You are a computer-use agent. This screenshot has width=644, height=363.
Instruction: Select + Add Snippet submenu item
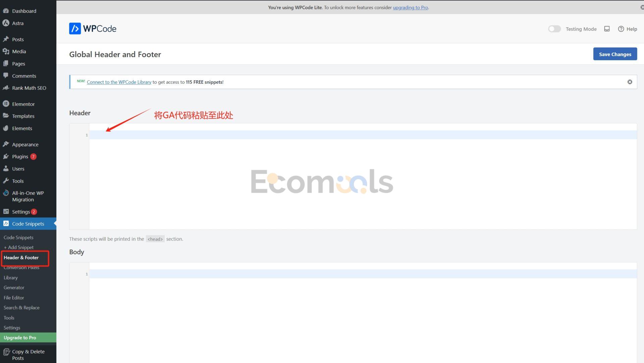click(18, 247)
